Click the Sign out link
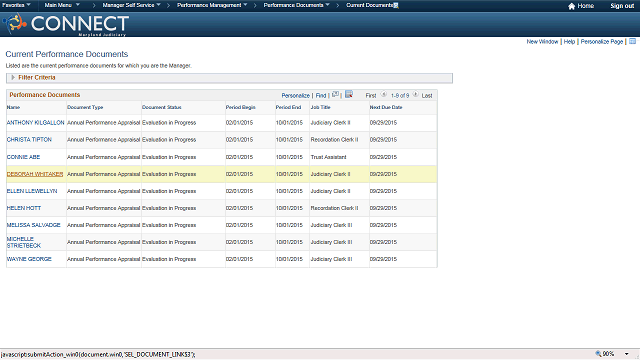 (x=622, y=6)
